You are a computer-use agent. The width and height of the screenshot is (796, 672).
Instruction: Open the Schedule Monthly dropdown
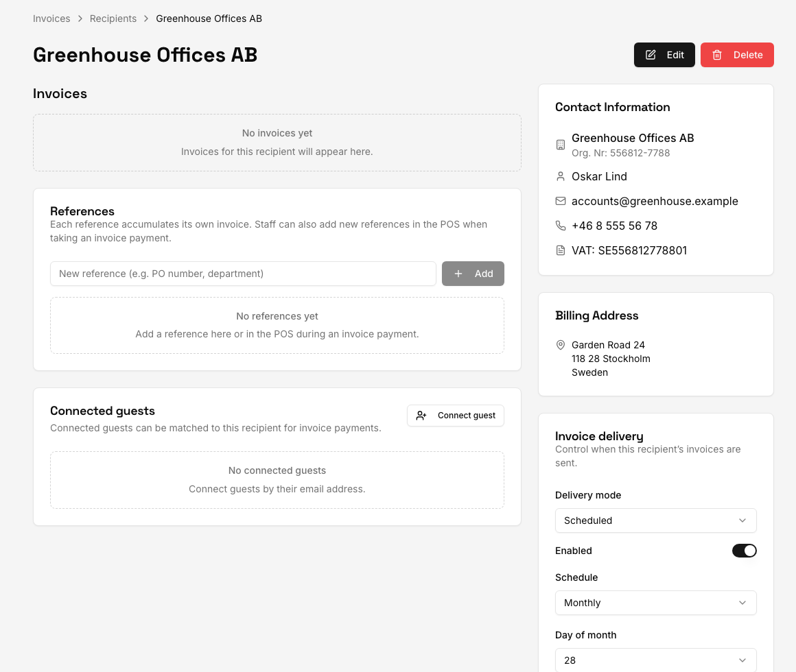(x=656, y=603)
